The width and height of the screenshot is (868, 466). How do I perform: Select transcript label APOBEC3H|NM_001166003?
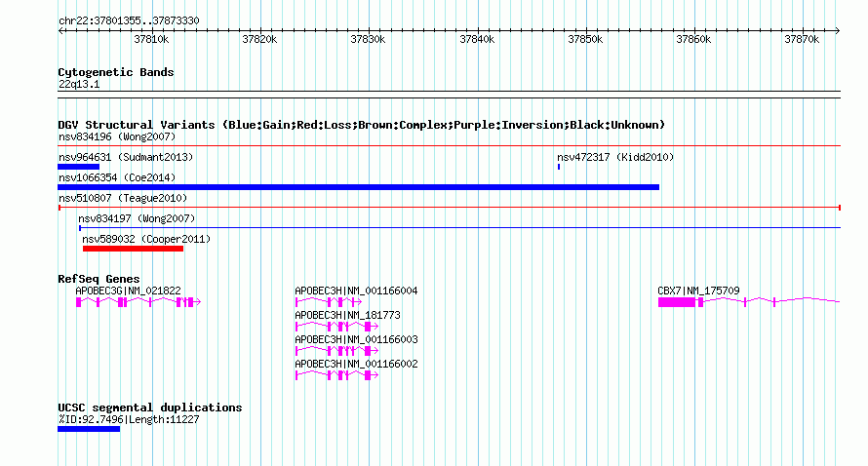coord(356,339)
